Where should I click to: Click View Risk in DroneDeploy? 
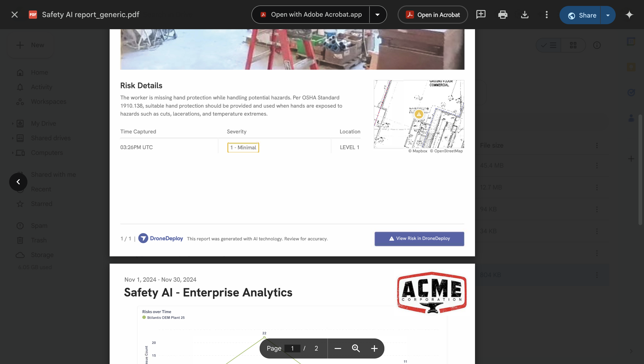point(419,239)
